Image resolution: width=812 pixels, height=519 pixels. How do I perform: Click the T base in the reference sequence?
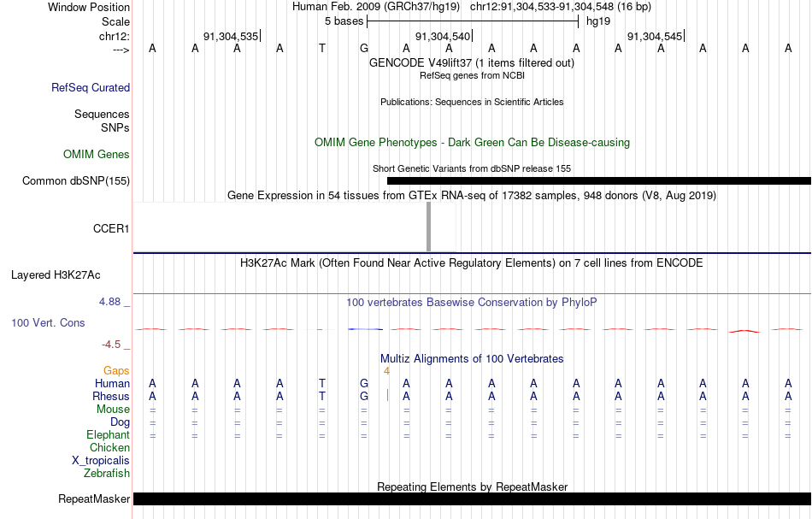[x=321, y=49]
